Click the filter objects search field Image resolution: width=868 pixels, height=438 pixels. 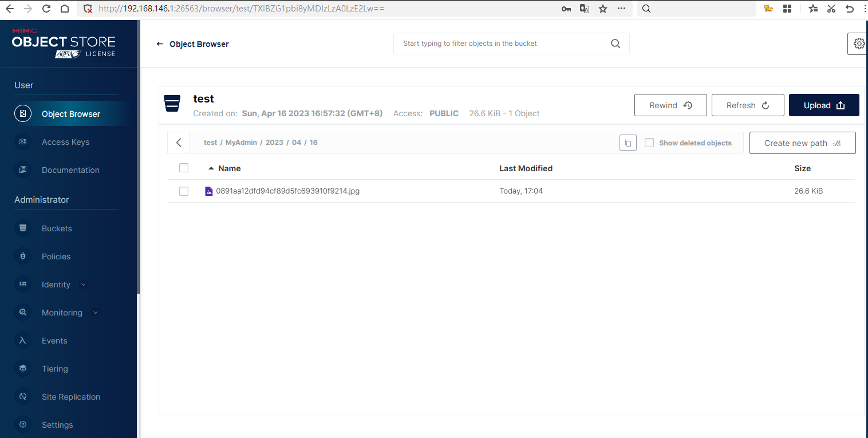[511, 44]
